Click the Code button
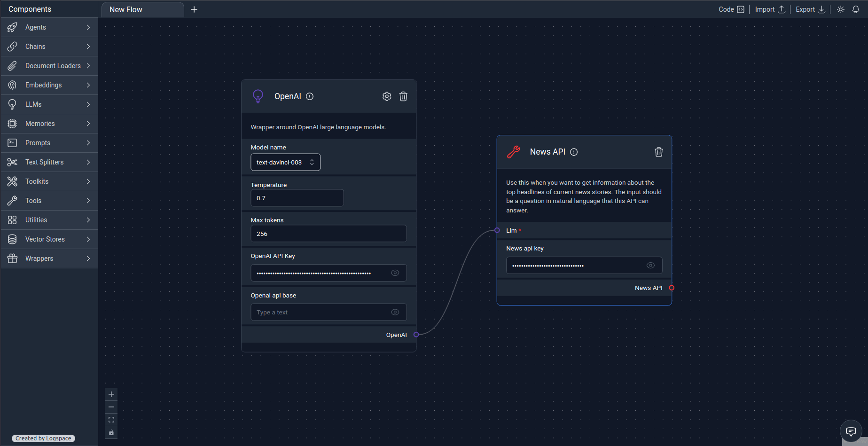 [x=731, y=9]
